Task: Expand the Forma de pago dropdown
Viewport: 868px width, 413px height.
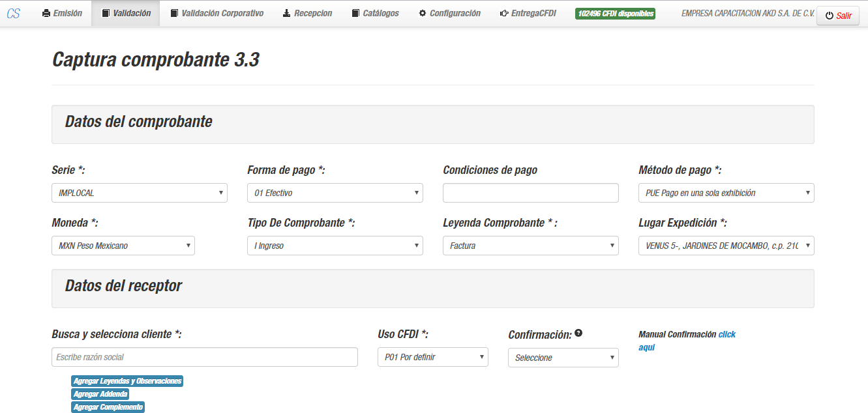Action: coord(335,193)
